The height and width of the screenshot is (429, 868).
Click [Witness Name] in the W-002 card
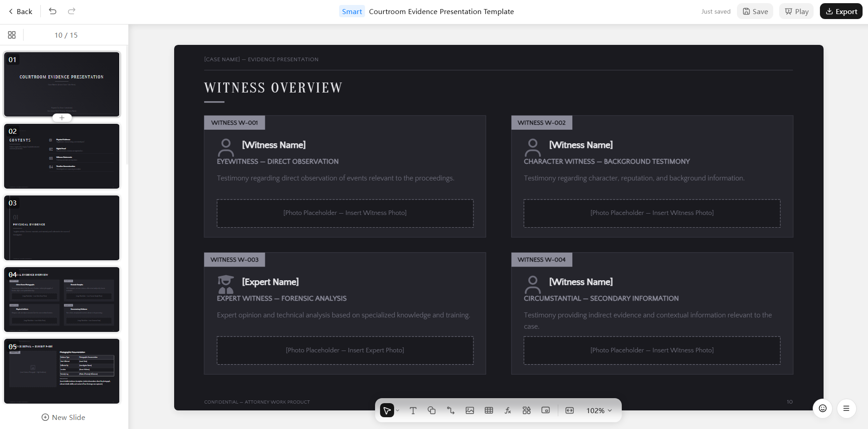pos(581,145)
